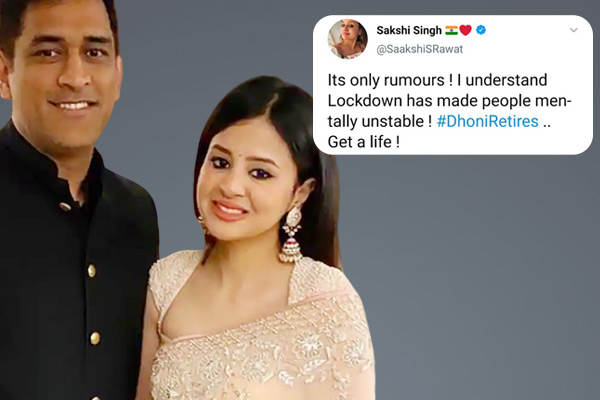
Task: Click the "Lockdown has made people" line
Action: [428, 101]
